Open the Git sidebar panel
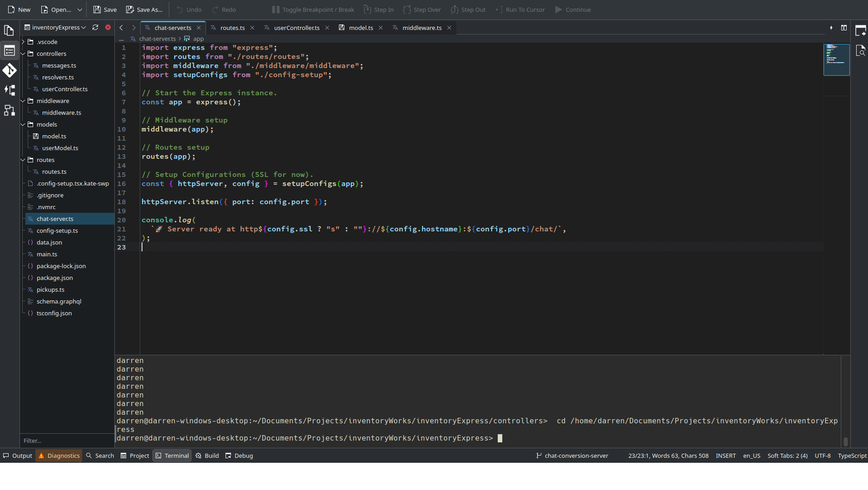The height and width of the screenshot is (490, 868). click(x=9, y=70)
